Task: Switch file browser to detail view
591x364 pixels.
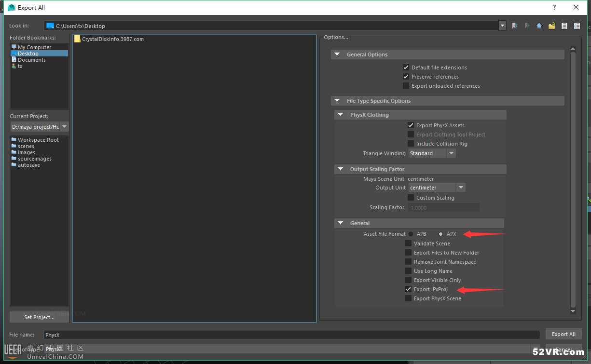Action: tap(577, 26)
